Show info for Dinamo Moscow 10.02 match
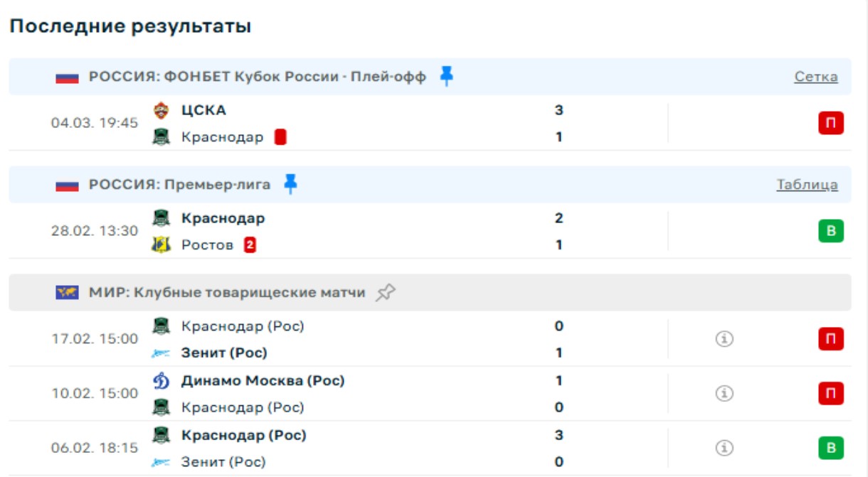The width and height of the screenshot is (868, 477). pos(724,393)
